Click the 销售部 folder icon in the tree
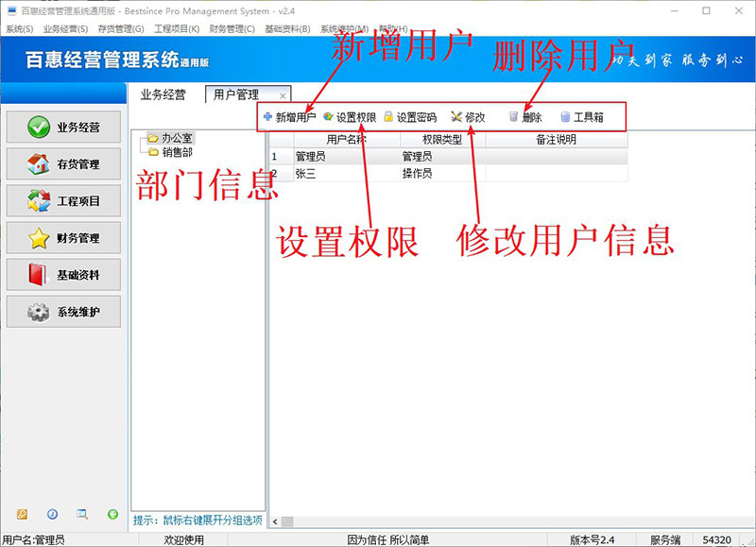This screenshot has width=756, height=547. click(153, 152)
